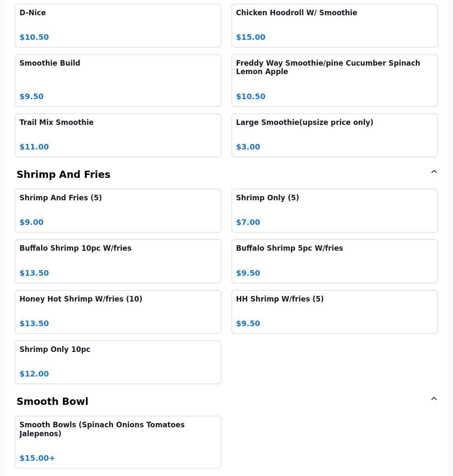Viewport: 453px width, 476px height.
Task: Choose Buffalo Shrimp 10pc W/fries
Action: [118, 261]
